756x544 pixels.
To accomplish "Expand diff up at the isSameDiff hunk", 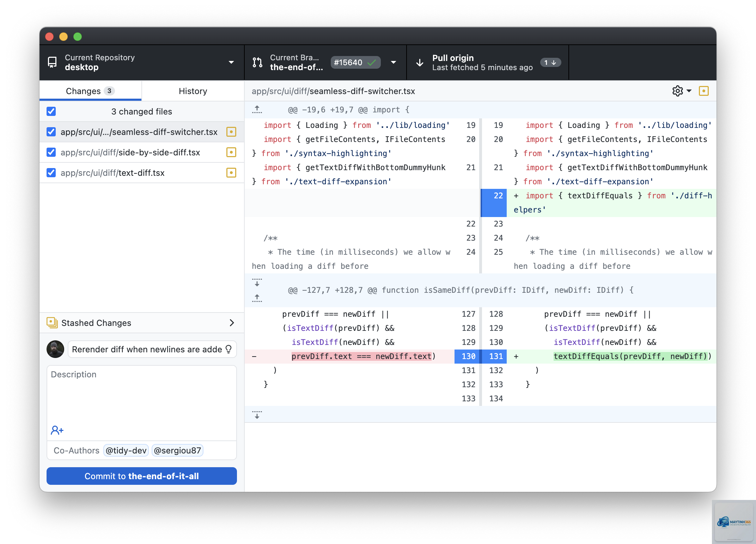I will pyautogui.click(x=257, y=298).
